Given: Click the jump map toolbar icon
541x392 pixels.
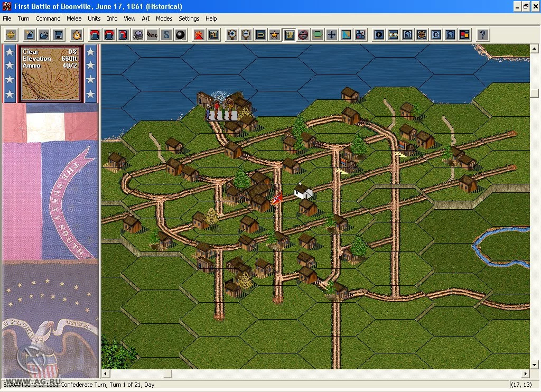Looking at the screenshot, I should tap(346, 35).
